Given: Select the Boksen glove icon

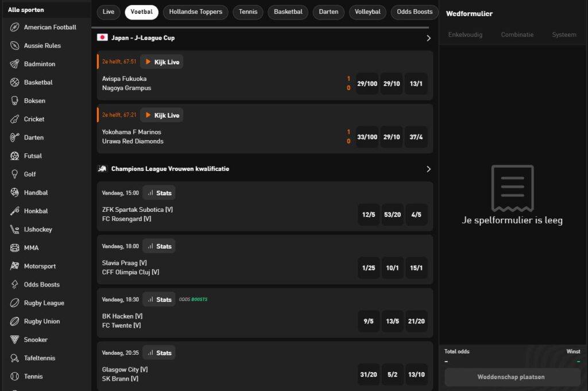Looking at the screenshot, I should click(14, 100).
